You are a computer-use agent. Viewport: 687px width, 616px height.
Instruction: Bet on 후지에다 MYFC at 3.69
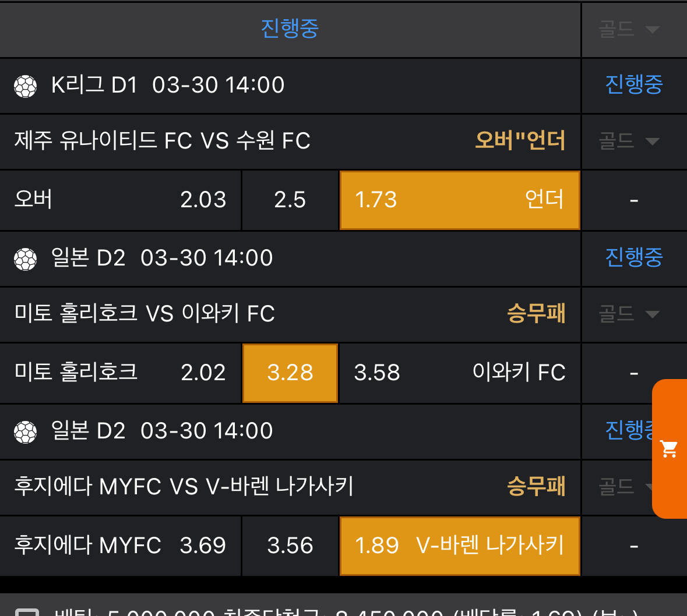coord(121,546)
